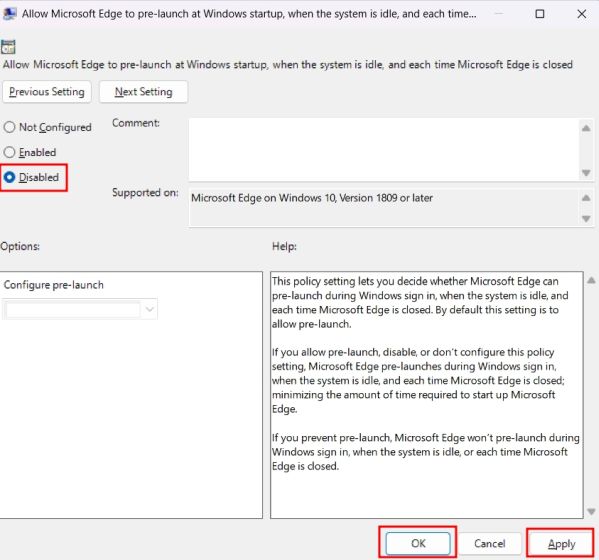This screenshot has width=599, height=560.
Task: Click help paragraph 'If you prevent pre-launch'
Action: 426,452
